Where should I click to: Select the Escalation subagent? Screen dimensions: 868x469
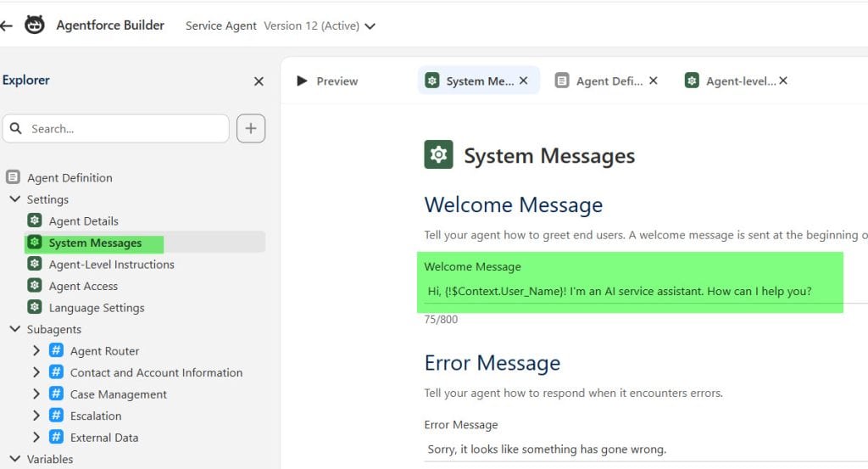click(x=96, y=416)
